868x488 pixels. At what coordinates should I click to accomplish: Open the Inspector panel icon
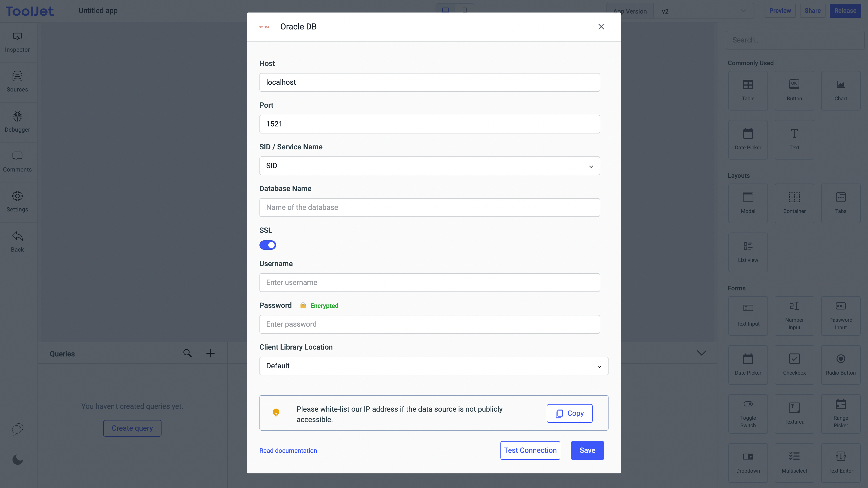(x=17, y=36)
